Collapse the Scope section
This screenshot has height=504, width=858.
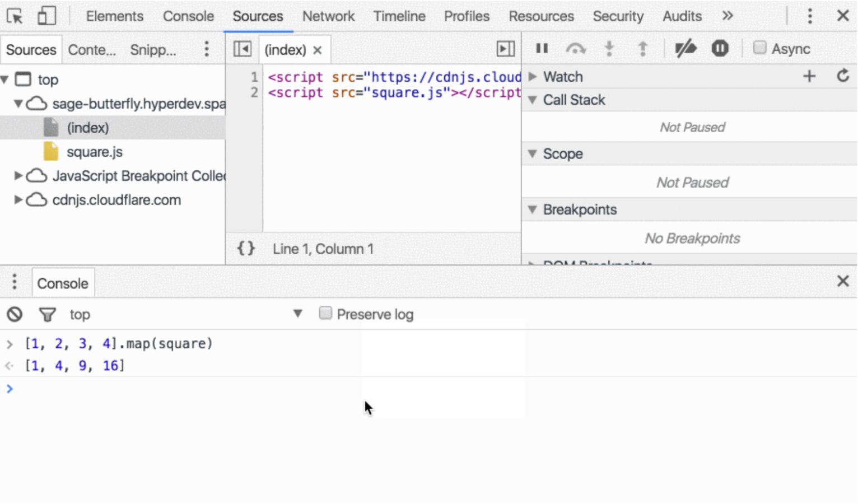533,154
